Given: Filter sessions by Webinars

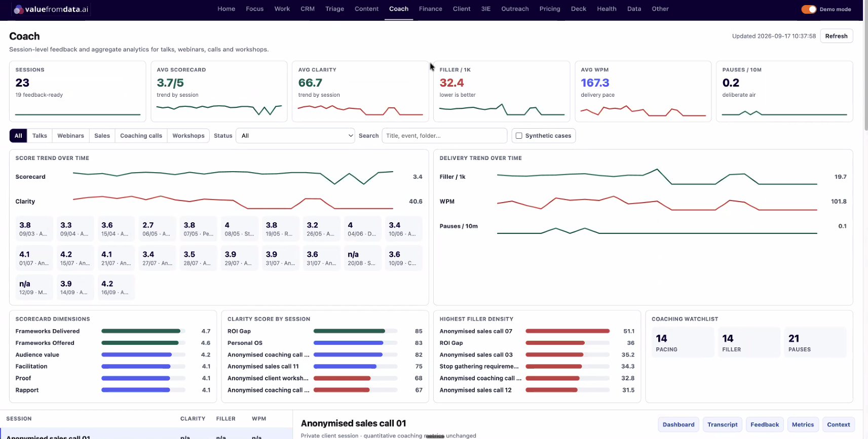Looking at the screenshot, I should pos(70,136).
